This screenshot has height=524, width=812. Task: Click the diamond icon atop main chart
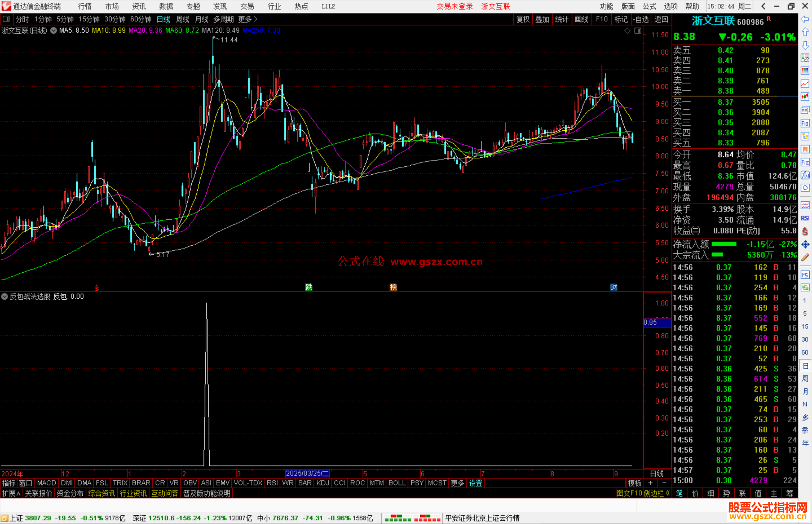pos(627,31)
